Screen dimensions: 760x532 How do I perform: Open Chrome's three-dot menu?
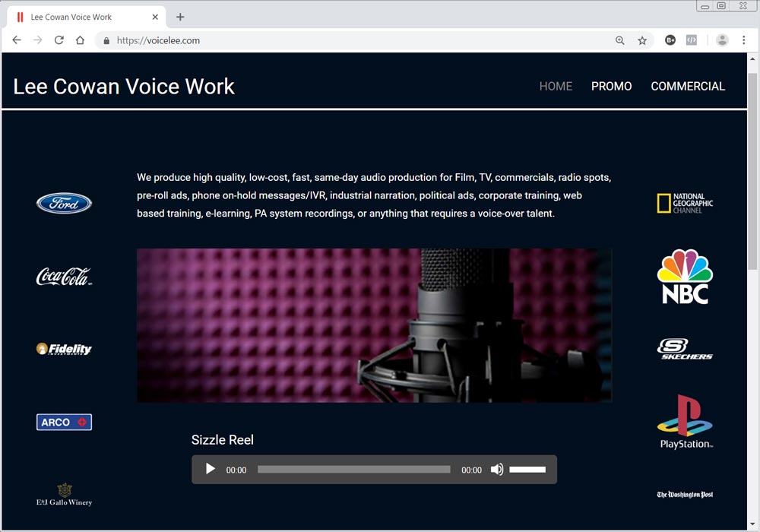(x=744, y=40)
